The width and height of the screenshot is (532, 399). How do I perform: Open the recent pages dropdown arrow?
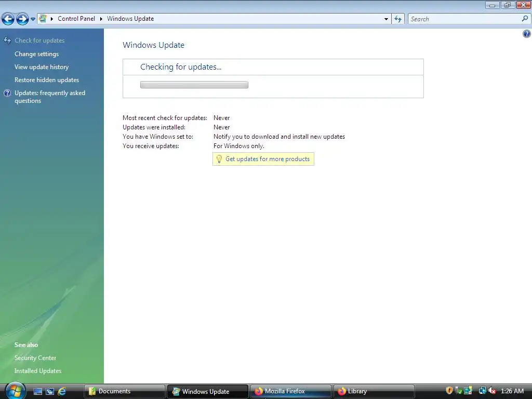(x=33, y=19)
